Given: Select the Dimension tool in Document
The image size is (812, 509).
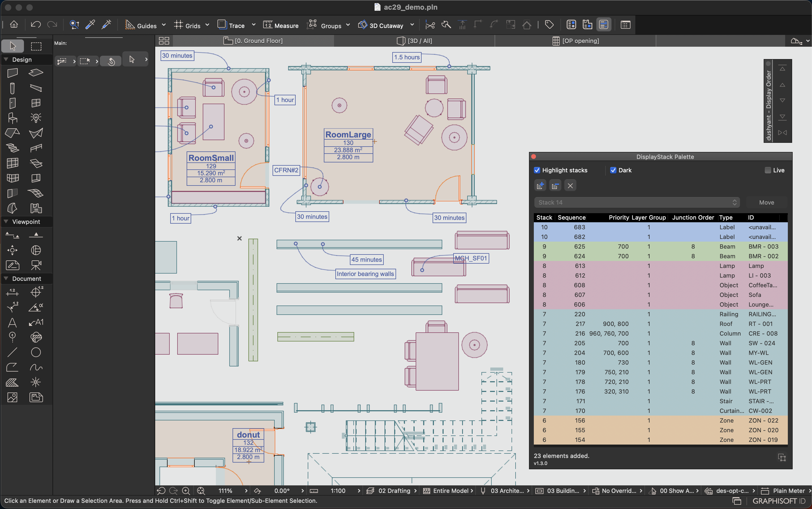Looking at the screenshot, I should (12, 292).
